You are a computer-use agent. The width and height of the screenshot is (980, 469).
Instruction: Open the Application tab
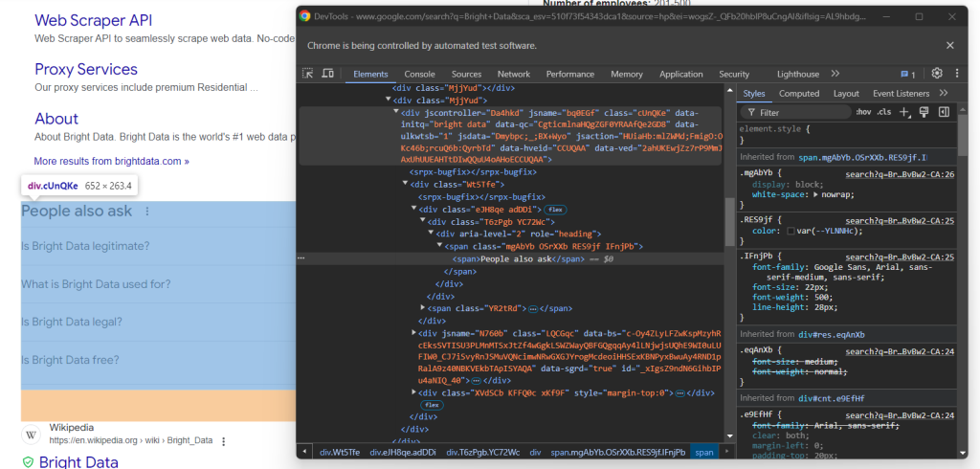point(680,74)
